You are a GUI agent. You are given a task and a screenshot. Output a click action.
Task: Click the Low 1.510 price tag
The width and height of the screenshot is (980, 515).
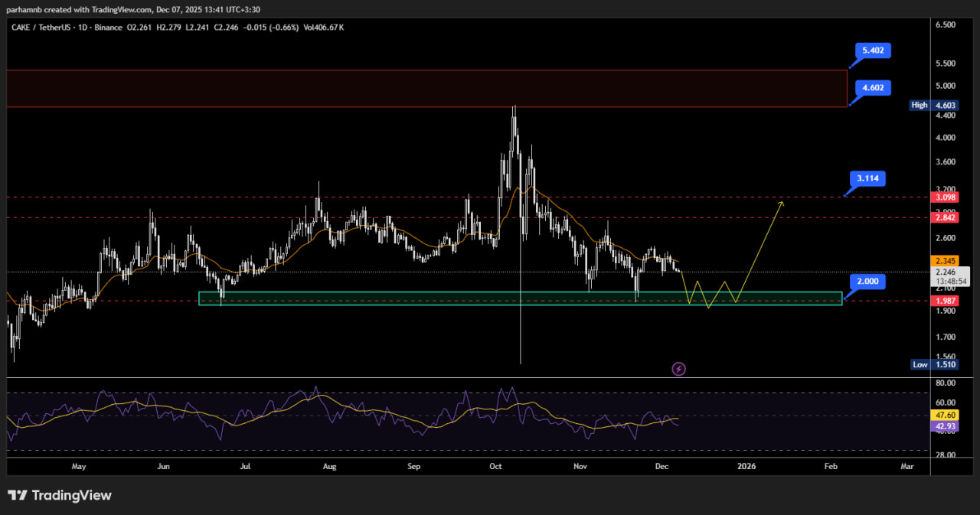click(x=934, y=364)
